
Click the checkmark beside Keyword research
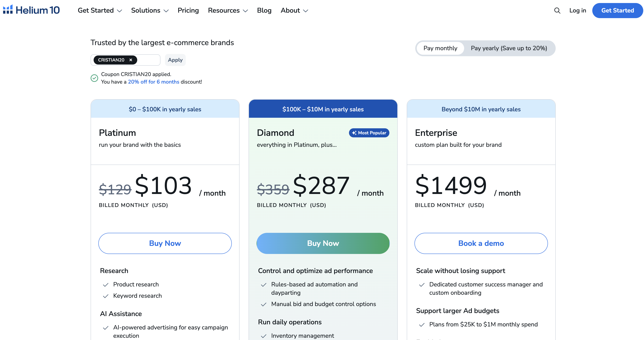(x=106, y=296)
